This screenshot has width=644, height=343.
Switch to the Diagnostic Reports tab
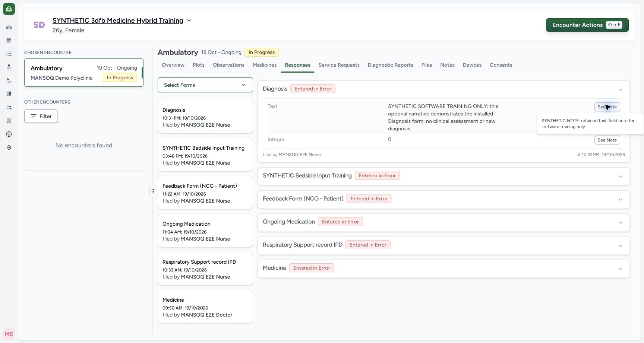tap(390, 65)
